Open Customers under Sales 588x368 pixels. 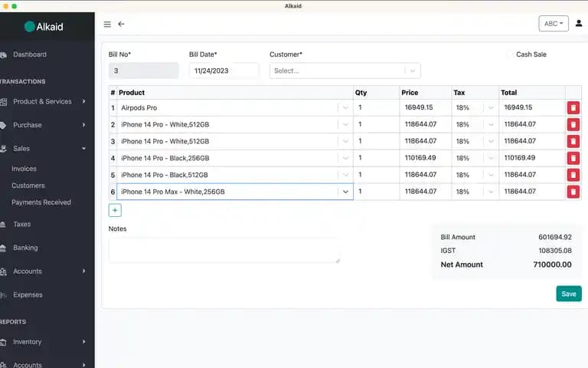click(x=28, y=186)
